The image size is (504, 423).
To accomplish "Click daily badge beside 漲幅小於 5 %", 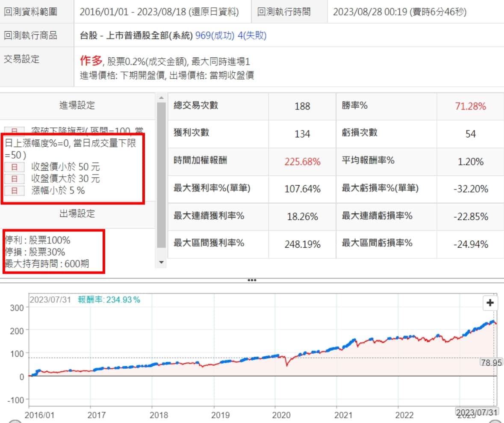I will pos(15,191).
